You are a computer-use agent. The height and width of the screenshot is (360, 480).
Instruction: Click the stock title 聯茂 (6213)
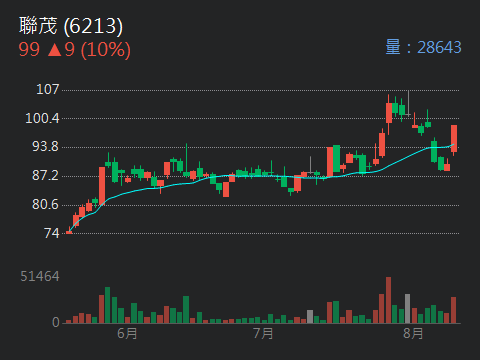71,25
